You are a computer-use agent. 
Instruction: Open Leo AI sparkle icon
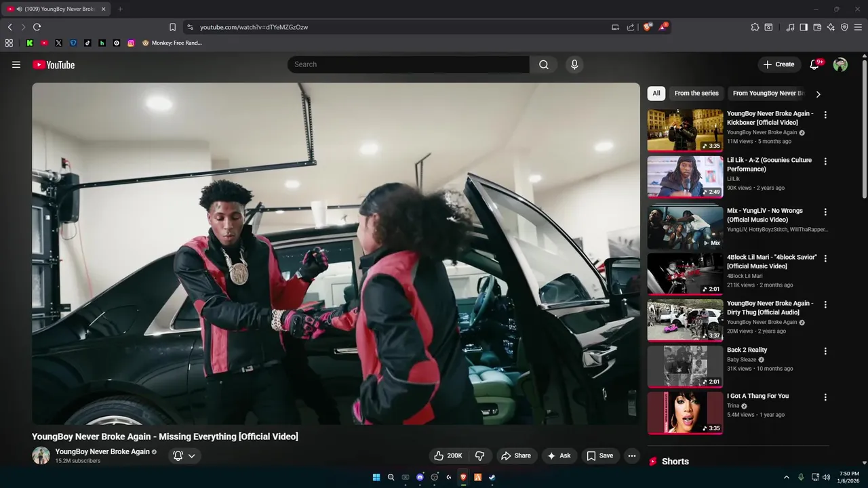pos(831,27)
